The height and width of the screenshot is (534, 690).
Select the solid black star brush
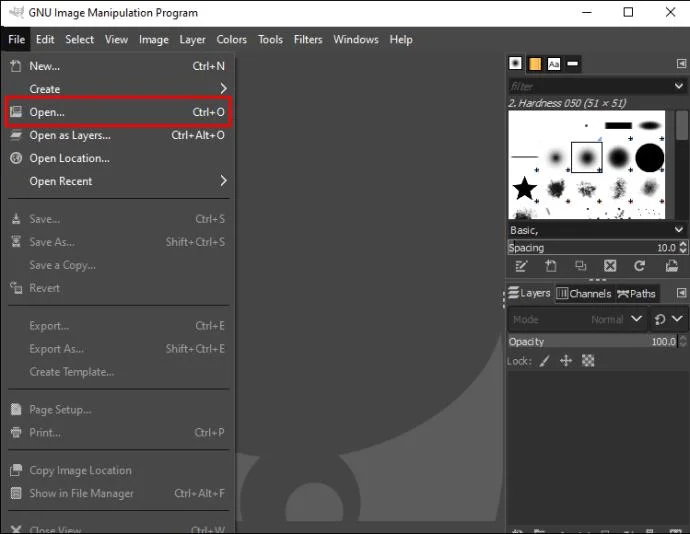tap(525, 188)
